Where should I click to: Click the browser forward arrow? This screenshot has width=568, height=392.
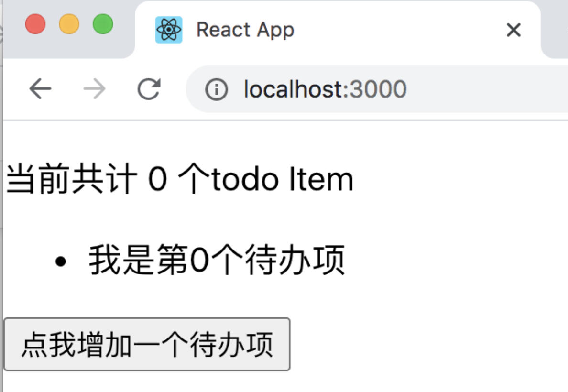click(95, 89)
